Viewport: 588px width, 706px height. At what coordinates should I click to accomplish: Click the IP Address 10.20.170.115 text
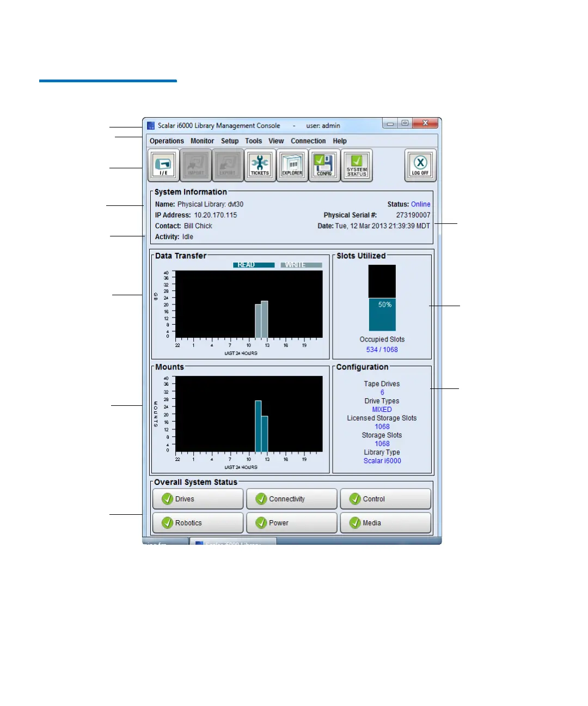click(x=216, y=215)
